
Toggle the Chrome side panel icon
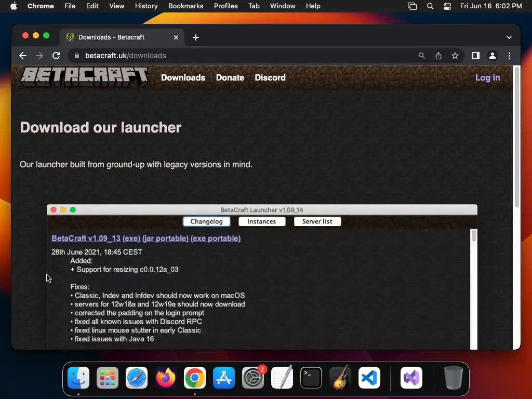point(476,56)
